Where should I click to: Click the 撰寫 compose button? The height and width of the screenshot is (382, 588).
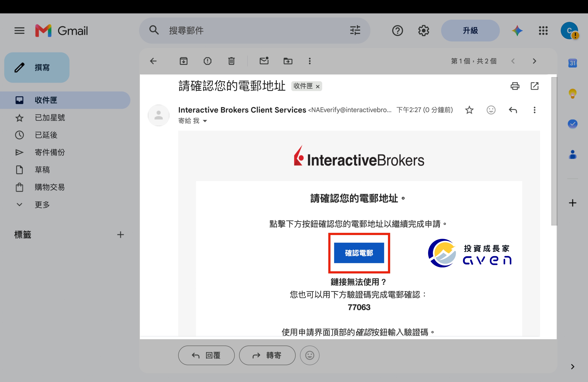[x=37, y=67]
